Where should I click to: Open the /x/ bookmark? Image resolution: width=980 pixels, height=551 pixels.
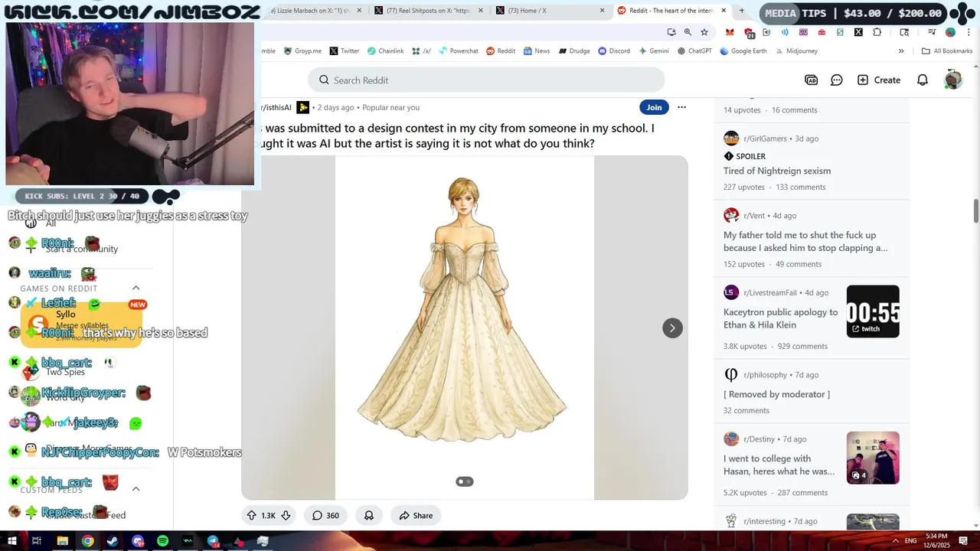[x=421, y=51]
